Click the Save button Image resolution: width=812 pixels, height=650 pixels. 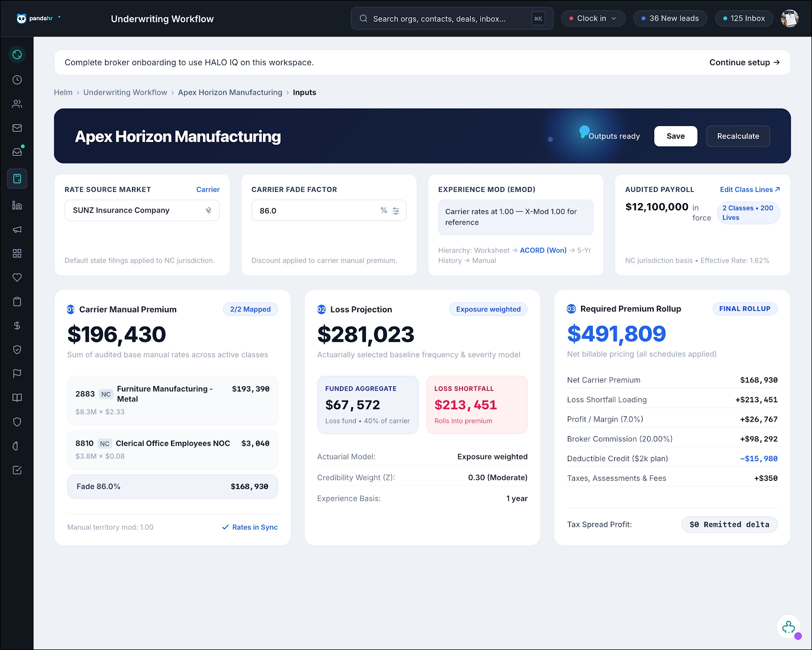[x=675, y=136]
